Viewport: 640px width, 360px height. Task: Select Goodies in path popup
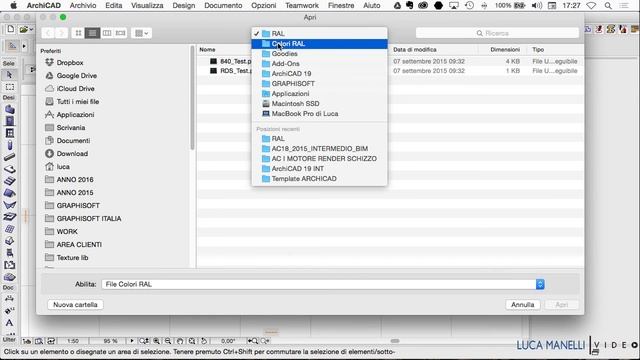click(320, 54)
